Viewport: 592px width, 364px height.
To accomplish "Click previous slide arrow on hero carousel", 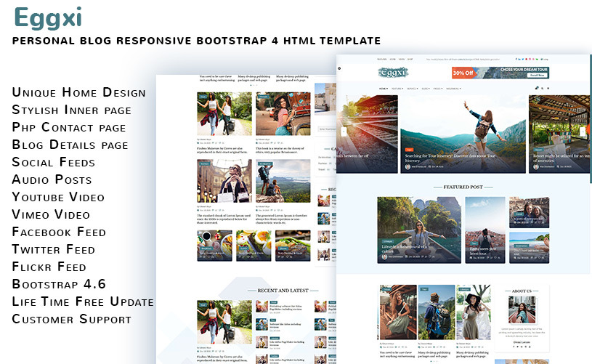I will (x=344, y=132).
